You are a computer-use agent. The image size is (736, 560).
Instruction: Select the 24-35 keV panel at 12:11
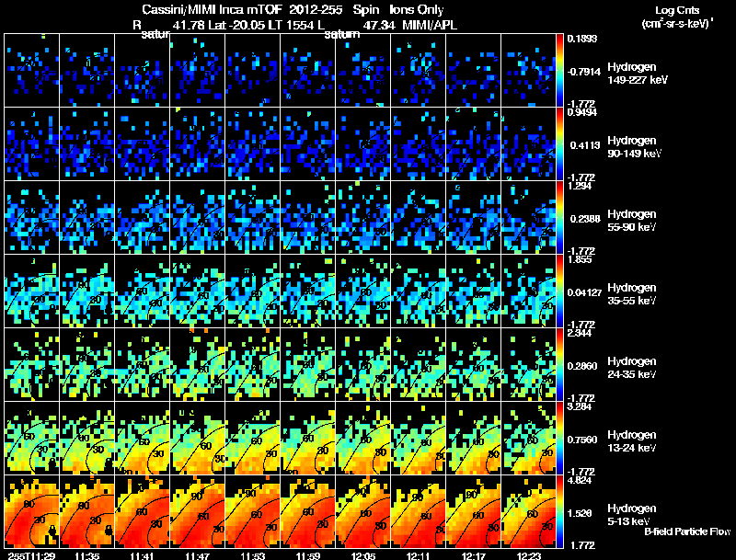pyautogui.click(x=419, y=365)
